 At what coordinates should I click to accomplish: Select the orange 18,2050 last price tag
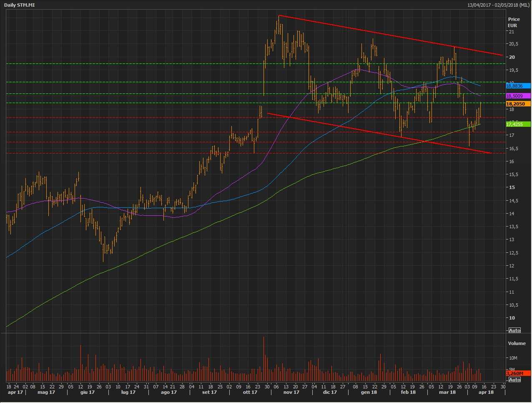[518, 104]
